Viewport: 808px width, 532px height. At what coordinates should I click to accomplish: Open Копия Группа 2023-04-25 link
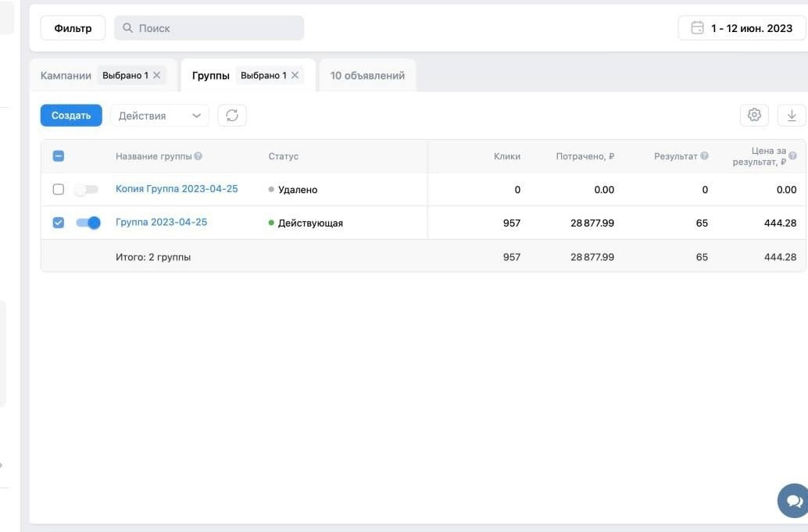pos(177,189)
